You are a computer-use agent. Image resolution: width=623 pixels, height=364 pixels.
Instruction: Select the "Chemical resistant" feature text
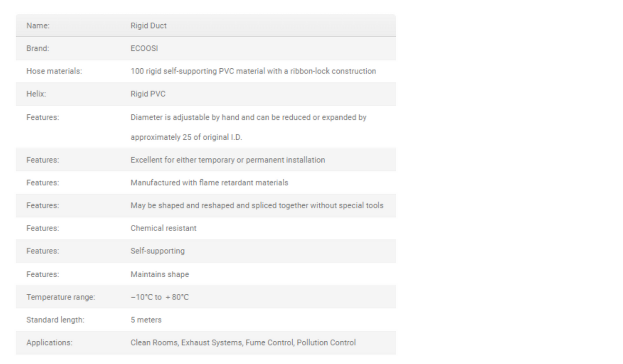(x=163, y=228)
